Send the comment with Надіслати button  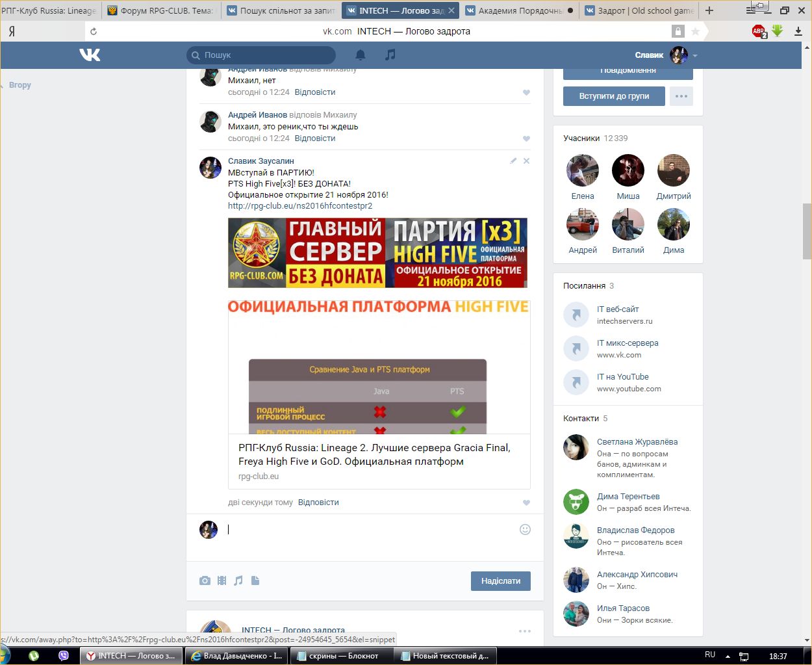(x=501, y=581)
